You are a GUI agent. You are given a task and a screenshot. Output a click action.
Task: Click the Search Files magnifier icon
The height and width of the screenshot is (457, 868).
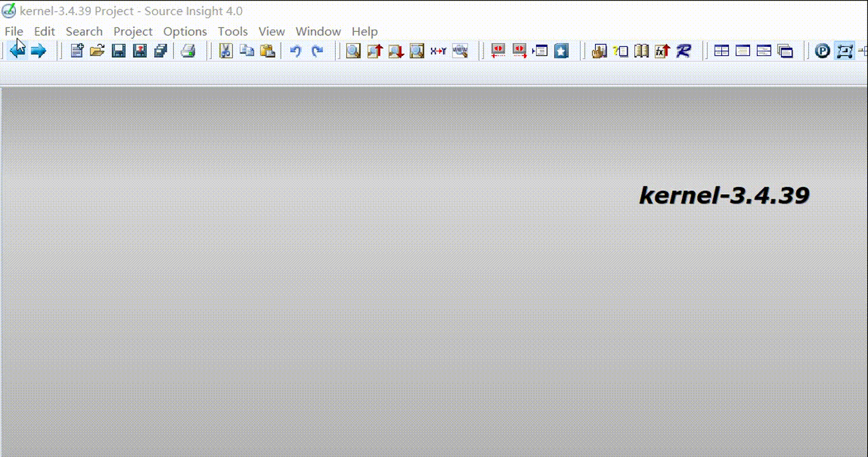pyautogui.click(x=417, y=51)
